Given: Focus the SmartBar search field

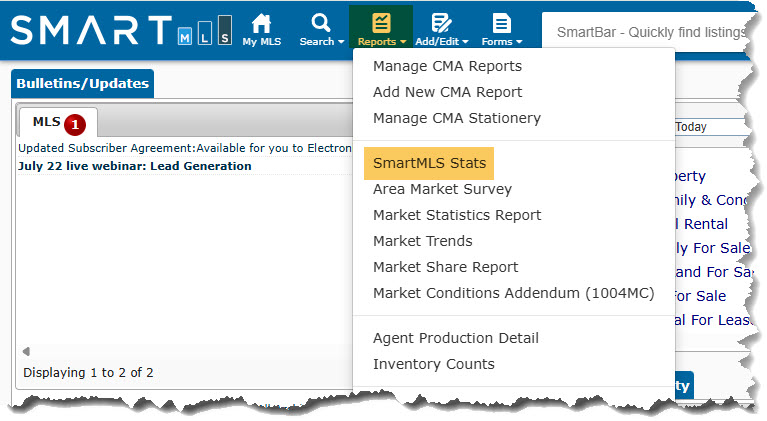Looking at the screenshot, I should 647,32.
